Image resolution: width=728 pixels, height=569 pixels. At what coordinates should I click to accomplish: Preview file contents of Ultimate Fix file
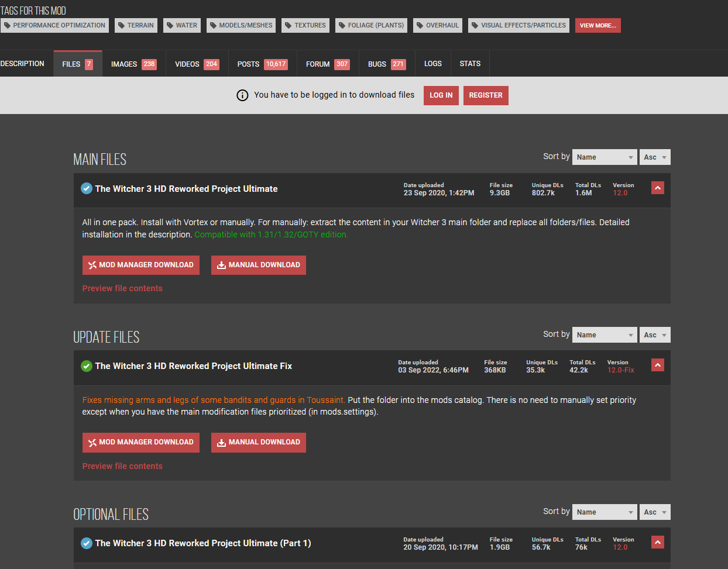click(122, 466)
